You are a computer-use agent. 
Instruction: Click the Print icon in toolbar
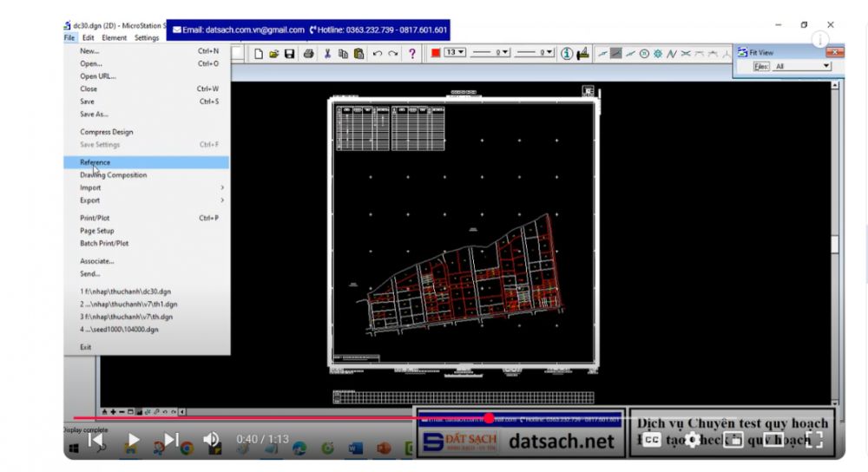308,54
